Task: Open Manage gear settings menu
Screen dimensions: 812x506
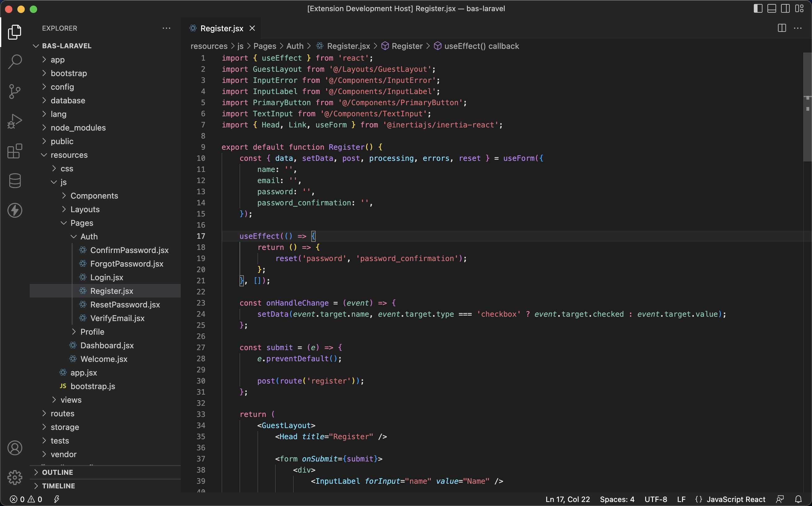Action: pos(15,477)
